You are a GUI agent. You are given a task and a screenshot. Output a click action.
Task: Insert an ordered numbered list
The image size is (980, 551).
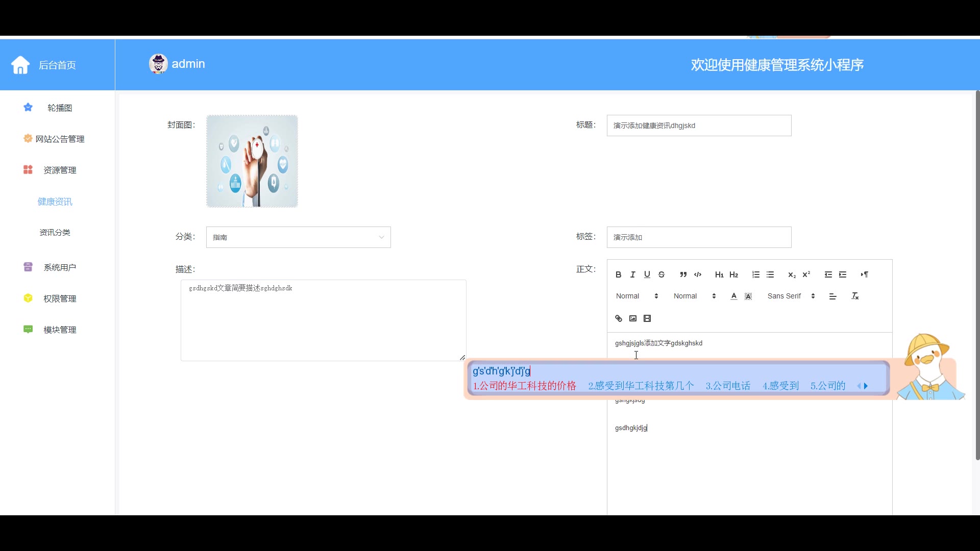[755, 274]
